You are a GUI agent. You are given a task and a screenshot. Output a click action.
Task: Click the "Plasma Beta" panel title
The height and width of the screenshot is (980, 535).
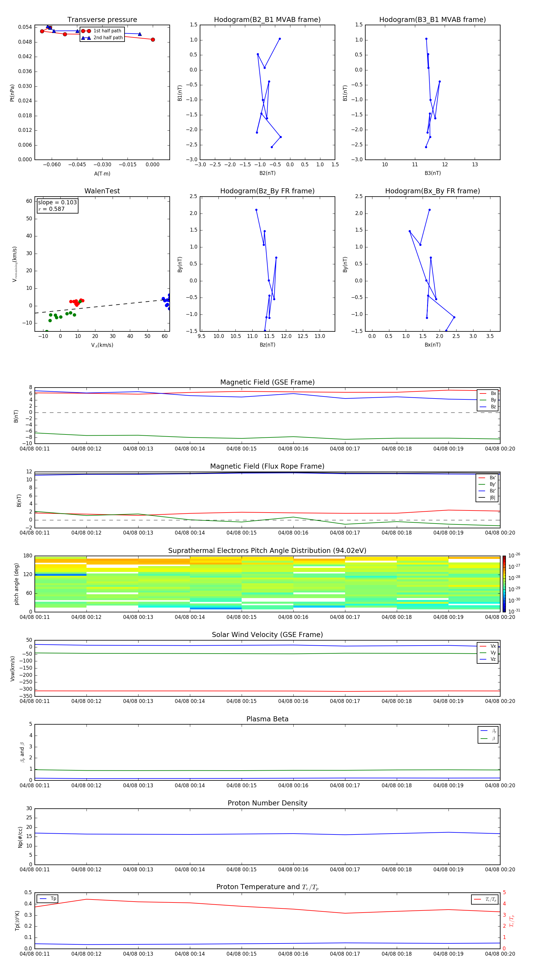[267, 719]
